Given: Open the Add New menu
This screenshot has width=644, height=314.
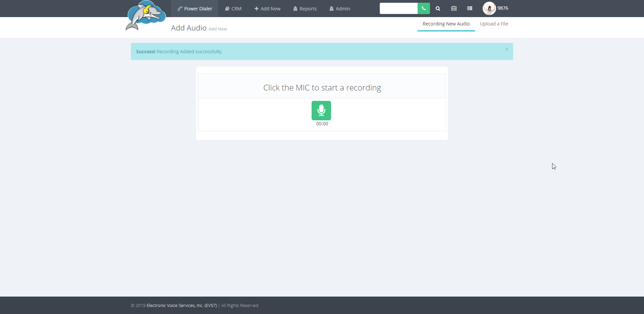Looking at the screenshot, I should [x=267, y=9].
